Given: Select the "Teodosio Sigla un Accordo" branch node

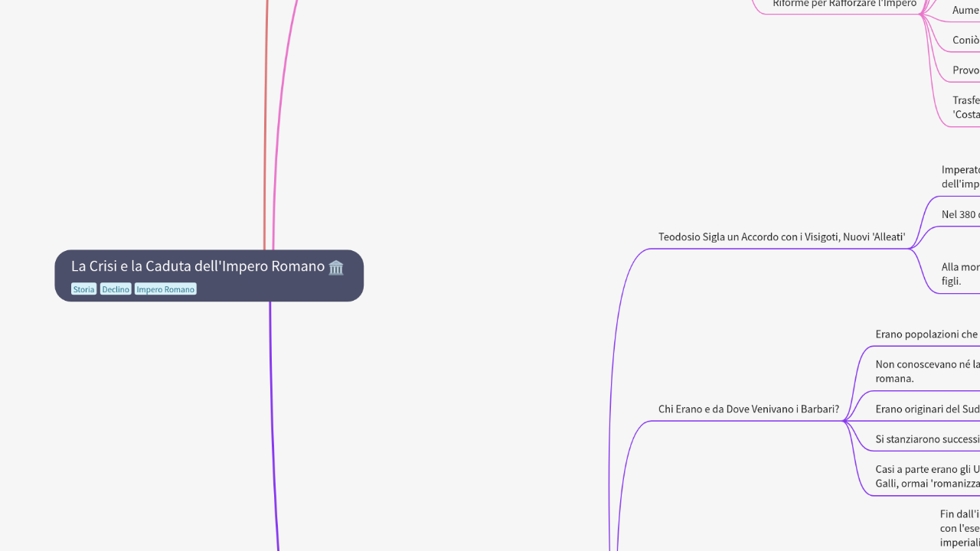Looking at the screenshot, I should [x=781, y=237].
